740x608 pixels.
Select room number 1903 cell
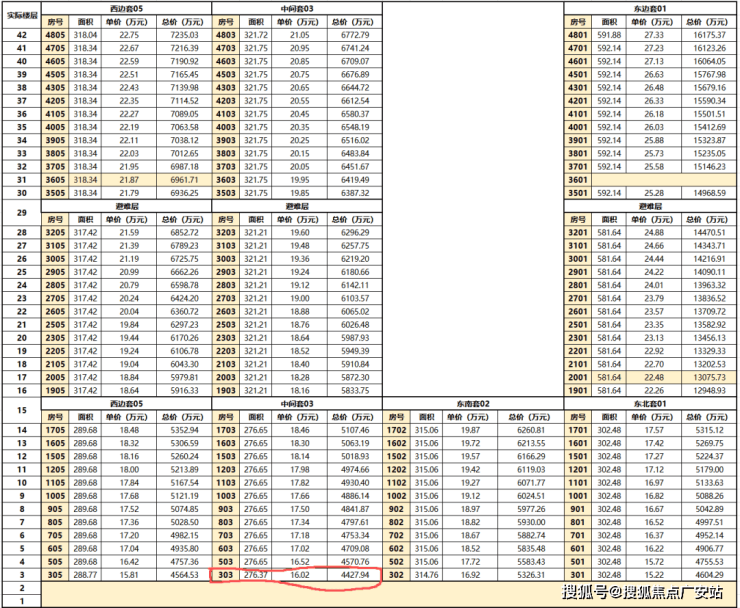226,390
